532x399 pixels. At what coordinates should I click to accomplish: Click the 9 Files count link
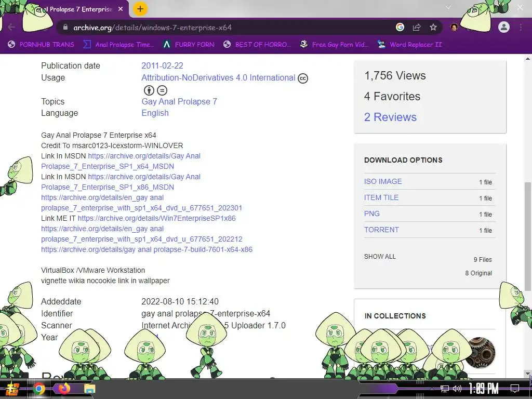483,260
